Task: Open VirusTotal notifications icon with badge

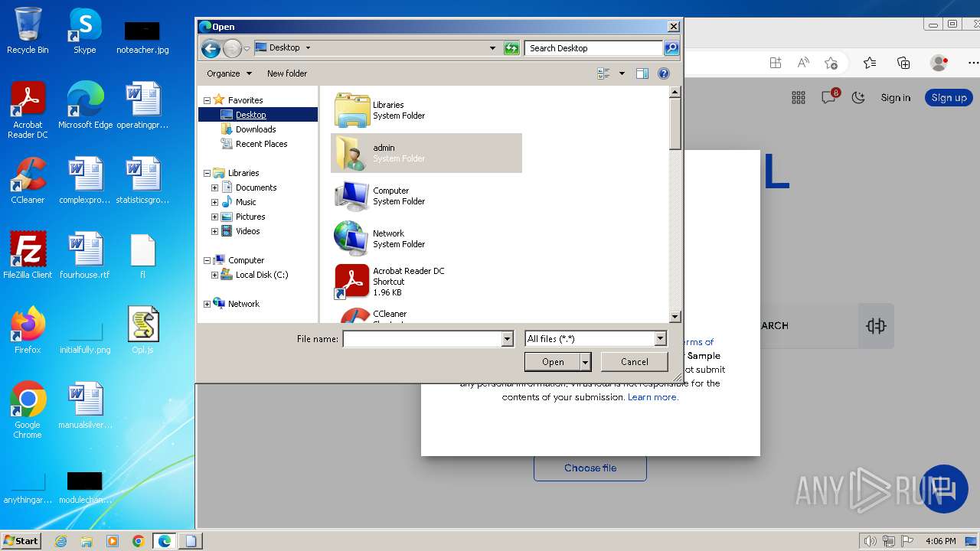Action: (x=829, y=96)
